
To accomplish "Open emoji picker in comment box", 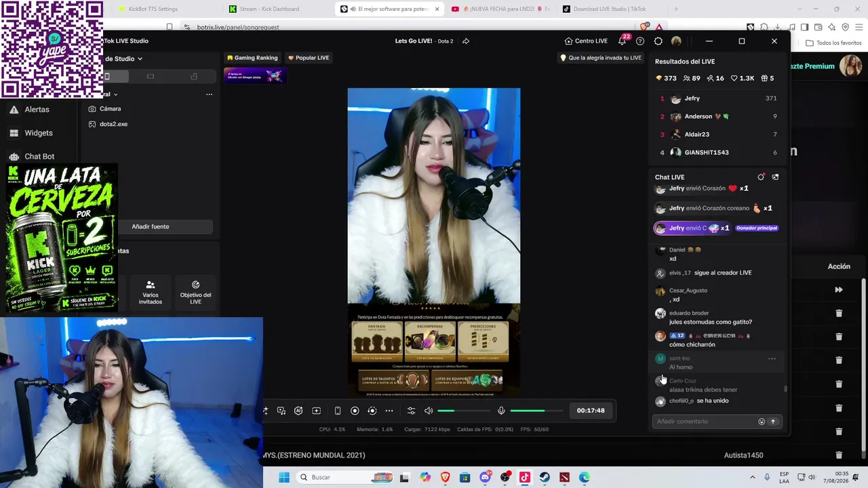I will 762,422.
